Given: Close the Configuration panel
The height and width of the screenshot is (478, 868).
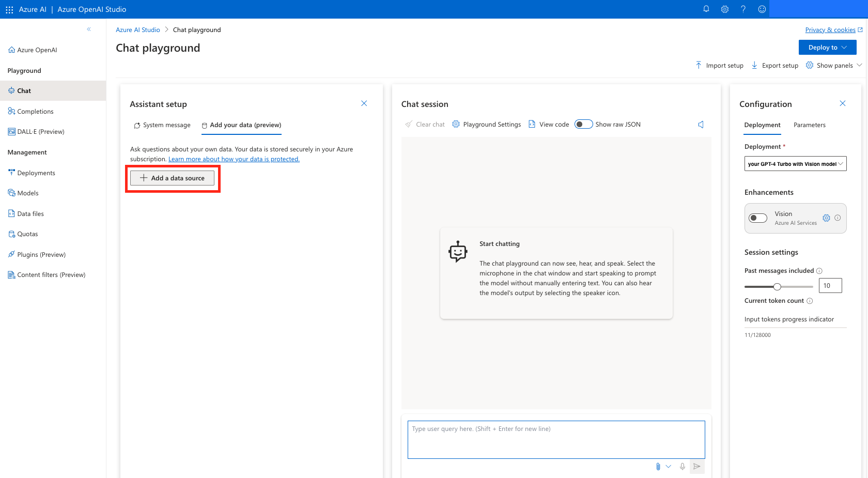Looking at the screenshot, I should click(843, 103).
